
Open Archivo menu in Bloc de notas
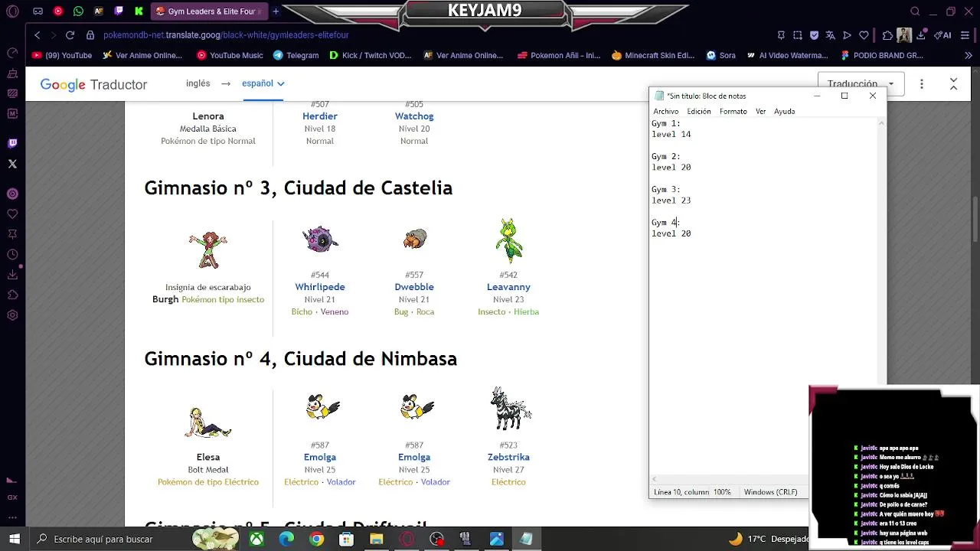pyautogui.click(x=665, y=111)
